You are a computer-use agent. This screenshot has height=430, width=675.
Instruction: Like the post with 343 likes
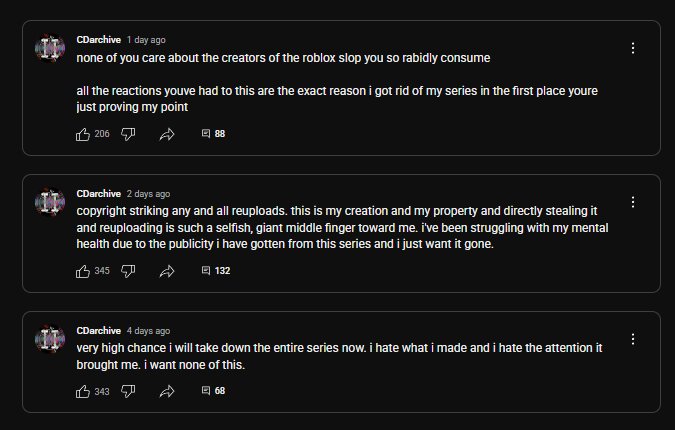coord(84,391)
